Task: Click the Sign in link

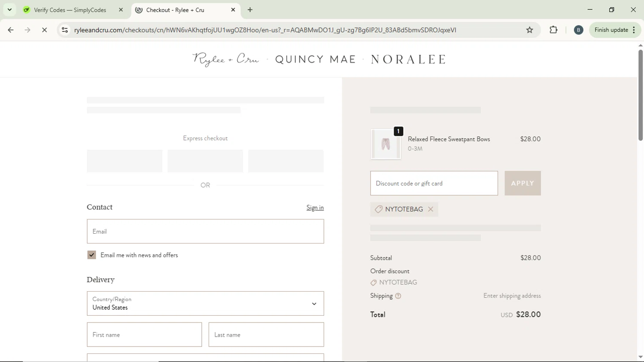Action: 315,207
